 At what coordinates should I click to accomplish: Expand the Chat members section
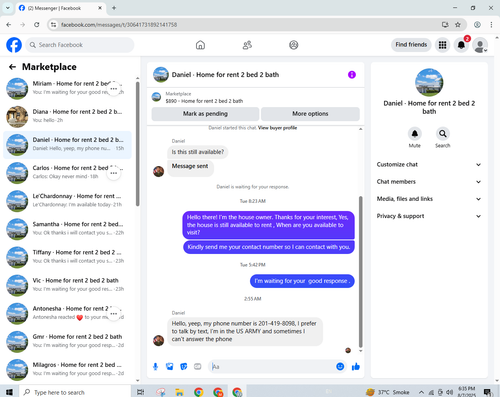(429, 182)
